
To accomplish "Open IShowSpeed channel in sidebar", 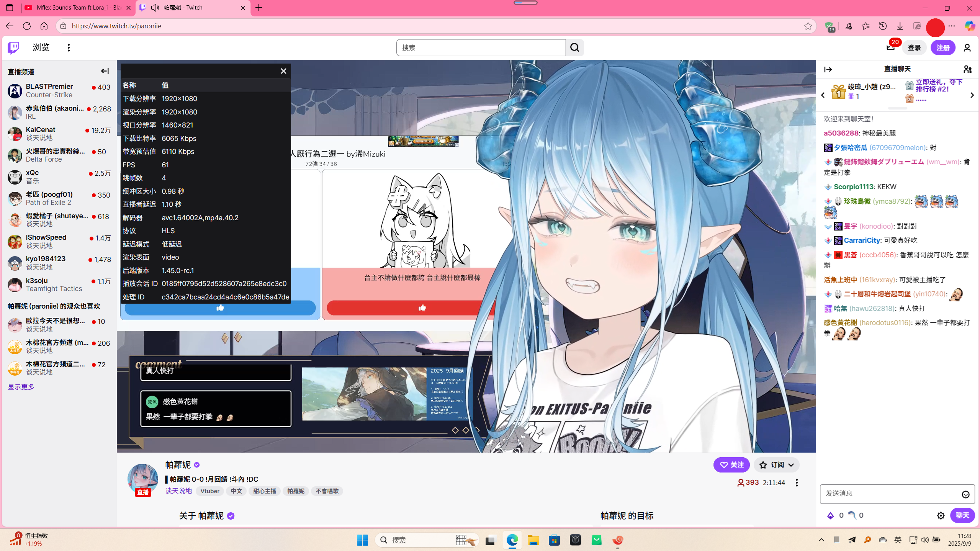I will pos(59,242).
